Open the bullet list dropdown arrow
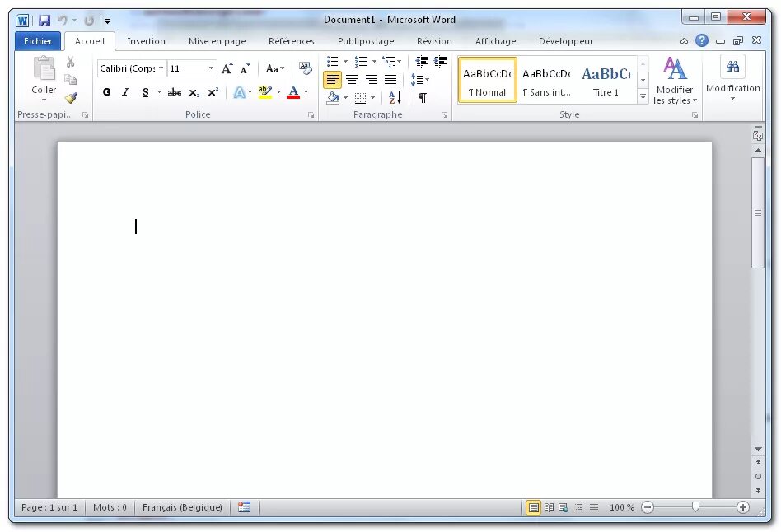 click(345, 61)
